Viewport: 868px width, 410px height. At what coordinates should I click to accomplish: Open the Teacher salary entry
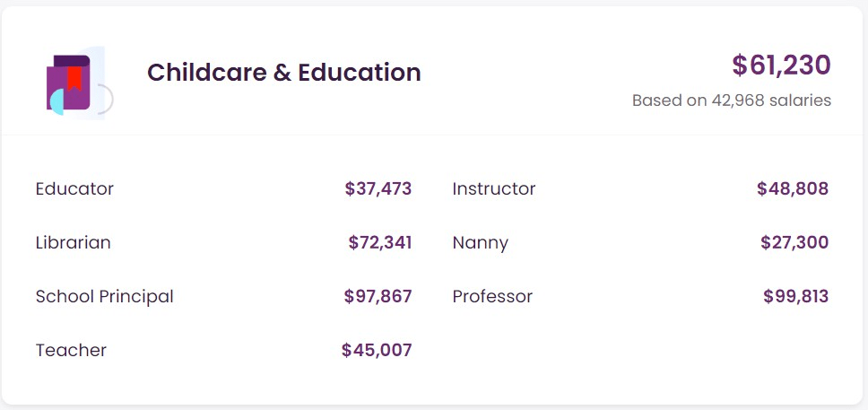pyautogui.click(x=71, y=351)
